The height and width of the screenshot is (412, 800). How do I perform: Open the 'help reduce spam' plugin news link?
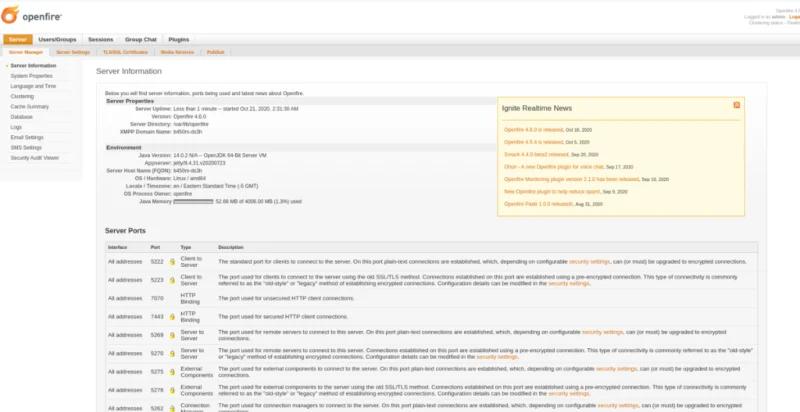click(552, 192)
